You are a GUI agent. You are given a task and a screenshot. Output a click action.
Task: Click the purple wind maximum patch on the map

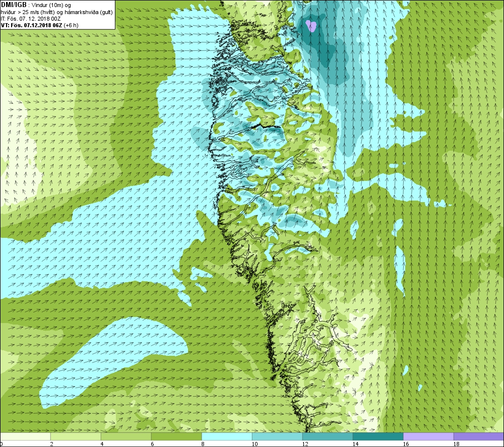(x=311, y=26)
